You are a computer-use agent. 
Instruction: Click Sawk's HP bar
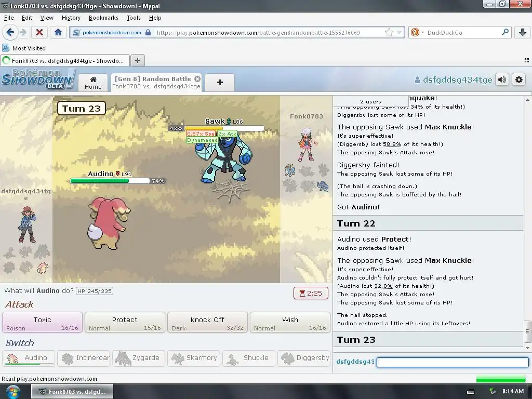[x=224, y=128]
